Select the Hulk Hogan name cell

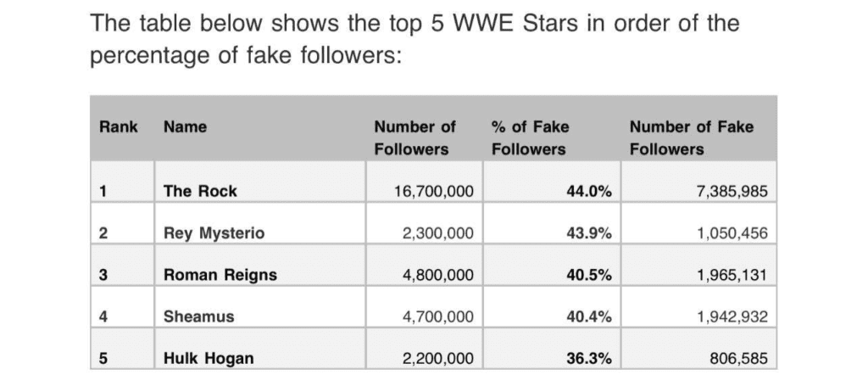point(208,358)
